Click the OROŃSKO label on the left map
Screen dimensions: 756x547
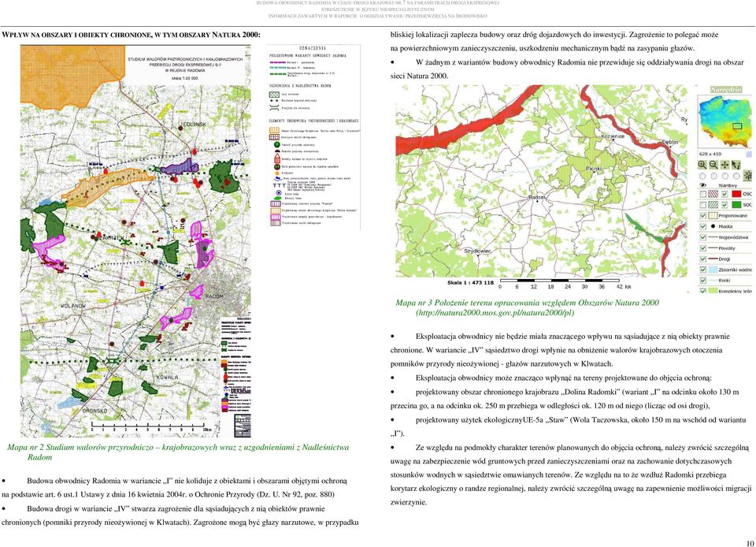point(94,411)
